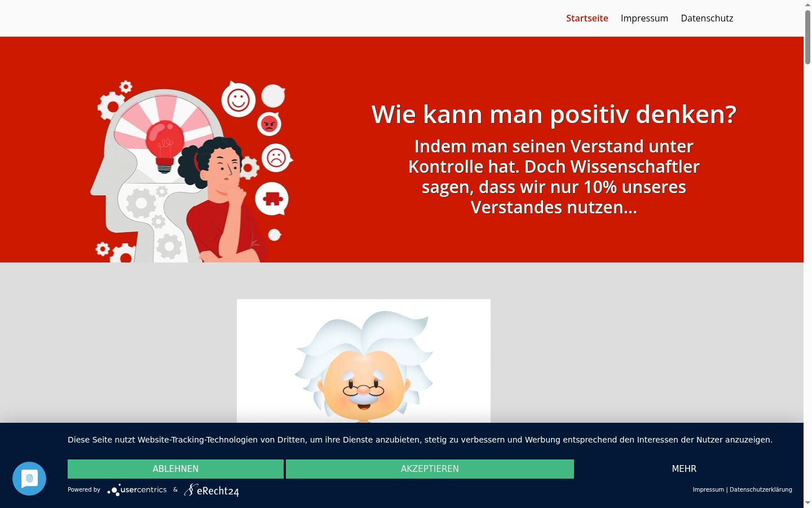812x508 pixels.
Task: Click the eRecht24 logo
Action: (x=211, y=490)
